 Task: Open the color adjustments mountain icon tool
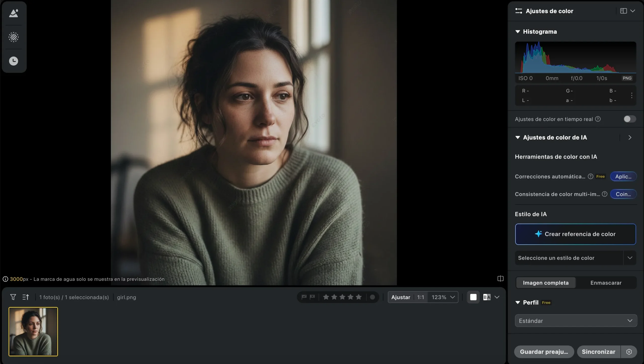(14, 13)
